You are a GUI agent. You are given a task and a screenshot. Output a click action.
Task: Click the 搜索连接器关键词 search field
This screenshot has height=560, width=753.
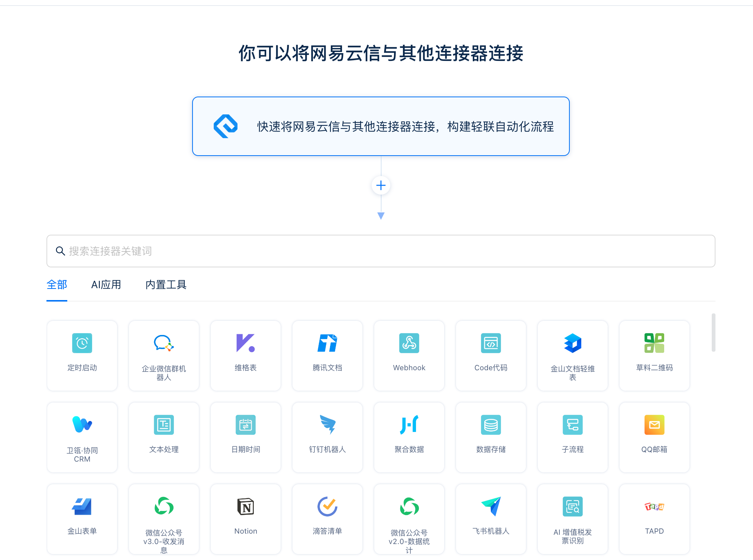click(381, 251)
